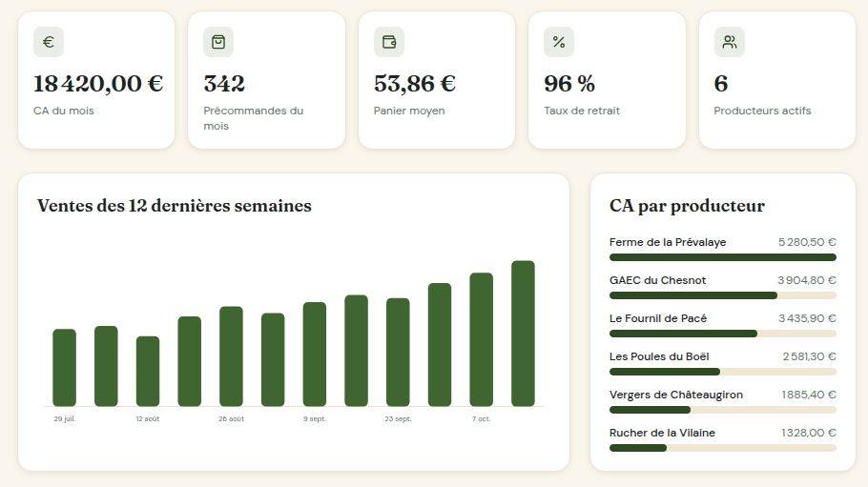Screen dimensions: 868x487
Task: Click the Rucher de la Vilaine producer name
Action: pos(663,434)
